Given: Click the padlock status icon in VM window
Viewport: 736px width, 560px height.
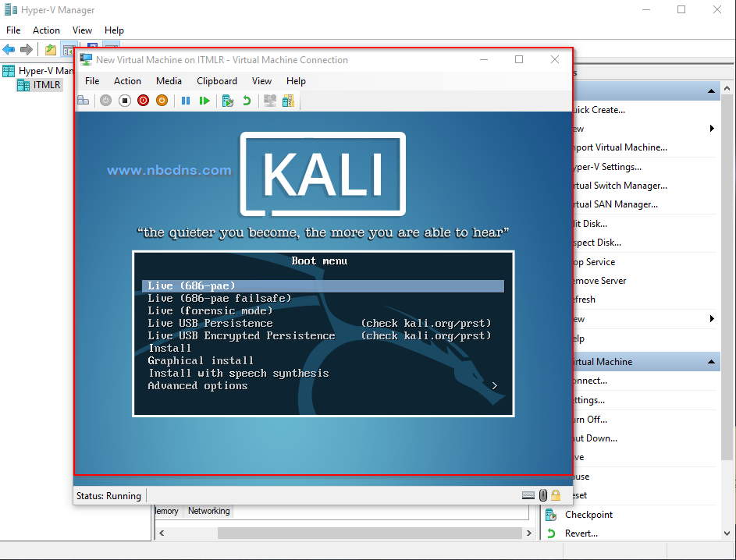Looking at the screenshot, I should point(556,495).
